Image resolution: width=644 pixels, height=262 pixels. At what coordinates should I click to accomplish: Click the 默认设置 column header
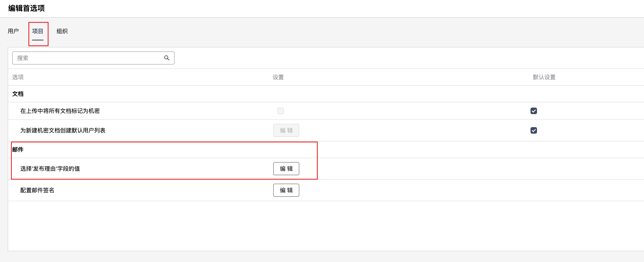coord(544,77)
